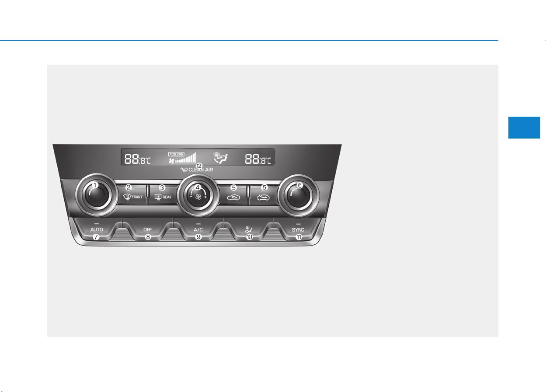Image resolution: width=546 pixels, height=392 pixels.
Task: Turn off climate with OFF button
Action: pos(147,229)
